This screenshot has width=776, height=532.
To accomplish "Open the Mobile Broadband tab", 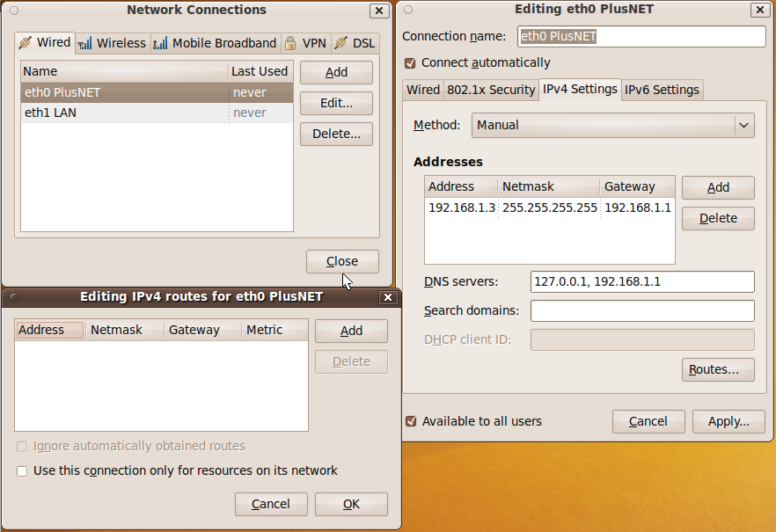I will pyautogui.click(x=216, y=43).
